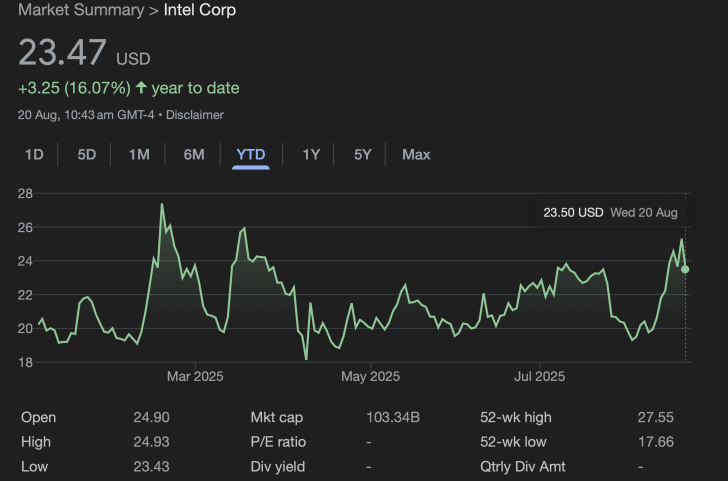Click the Intel Corp title
Viewport: 728px width, 481px height.
tap(200, 10)
